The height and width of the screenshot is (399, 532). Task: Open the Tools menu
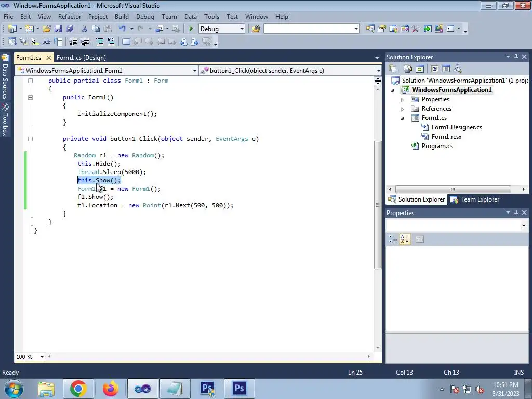point(211,16)
